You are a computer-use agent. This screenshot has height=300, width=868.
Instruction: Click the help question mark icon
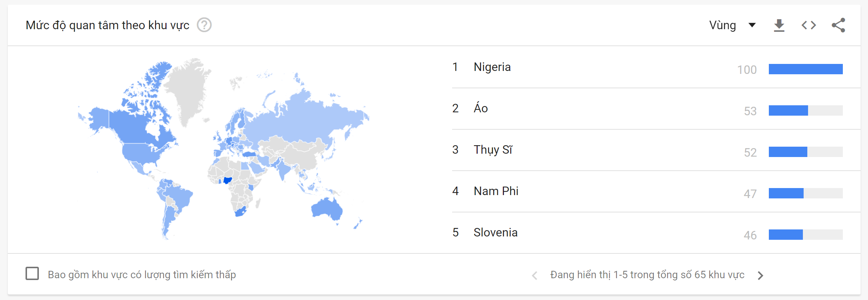[x=204, y=25]
